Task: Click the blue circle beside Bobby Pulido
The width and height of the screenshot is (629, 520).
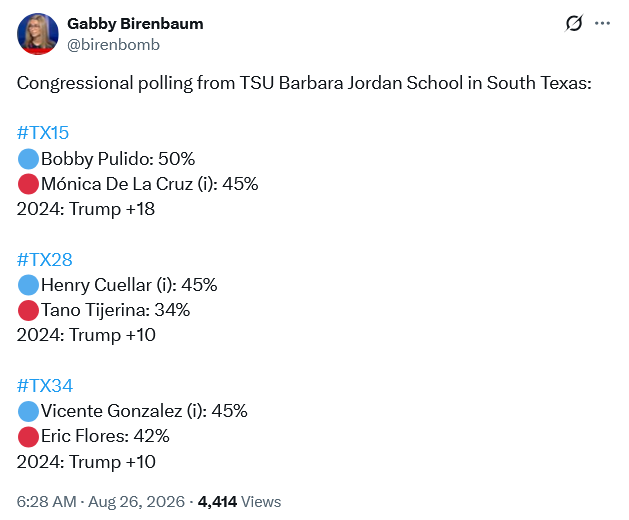Action: 28,158
